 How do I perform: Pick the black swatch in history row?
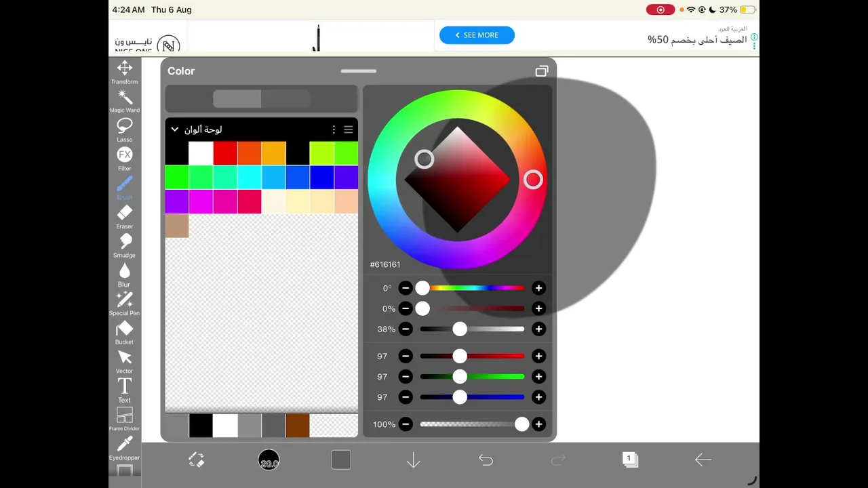point(201,426)
